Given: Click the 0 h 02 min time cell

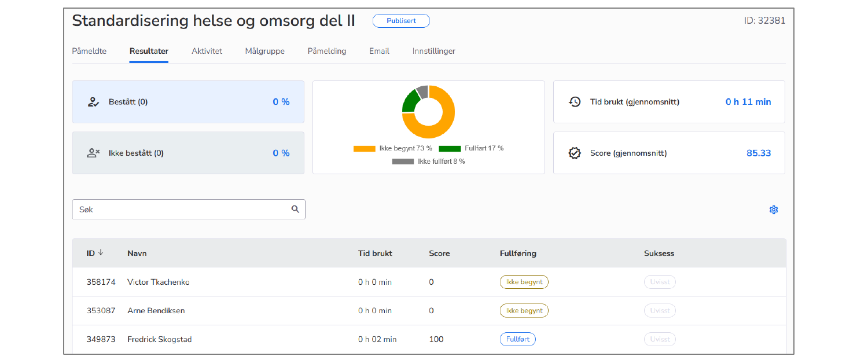Looking at the screenshot, I should pos(377,339).
